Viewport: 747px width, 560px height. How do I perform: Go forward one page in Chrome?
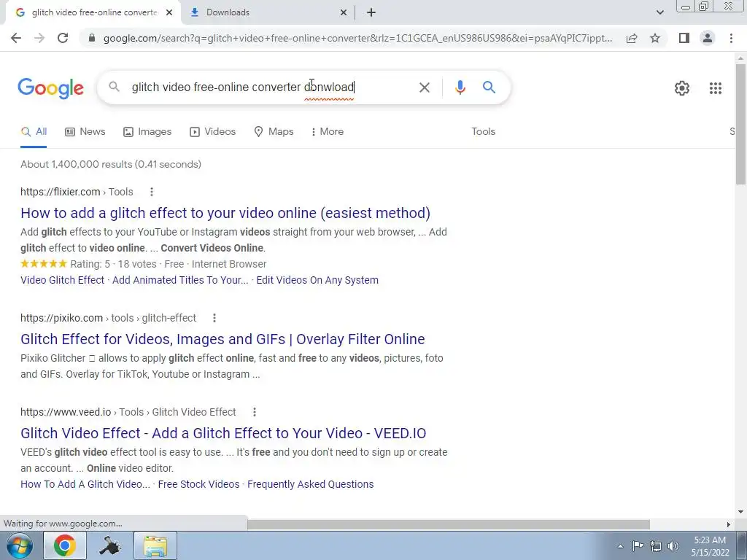(x=39, y=38)
